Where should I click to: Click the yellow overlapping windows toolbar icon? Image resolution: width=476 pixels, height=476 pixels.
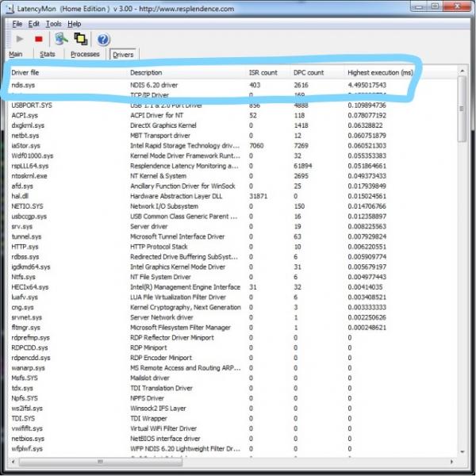point(81,39)
